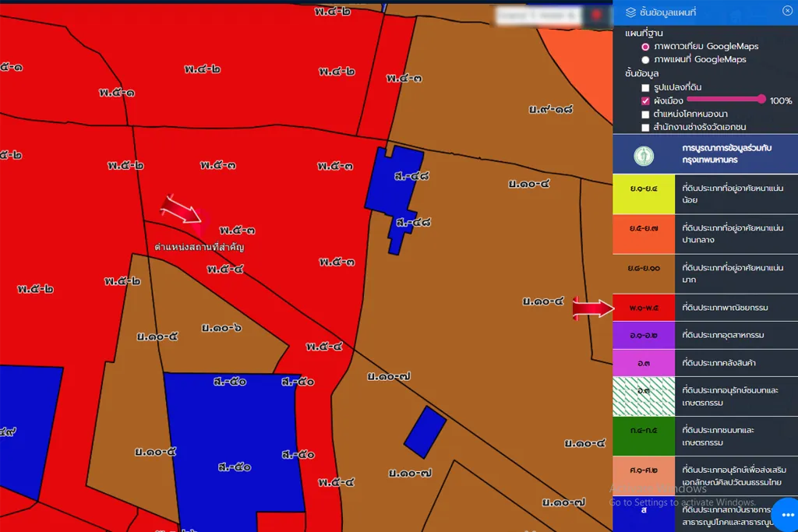
Task: Click the พ.๕-๑ zone label on map
Action: click(117, 93)
